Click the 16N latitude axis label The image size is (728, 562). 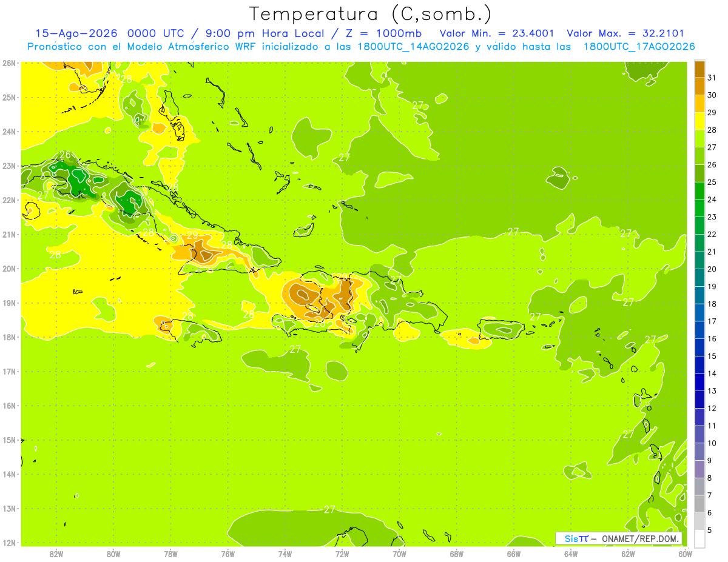point(9,406)
